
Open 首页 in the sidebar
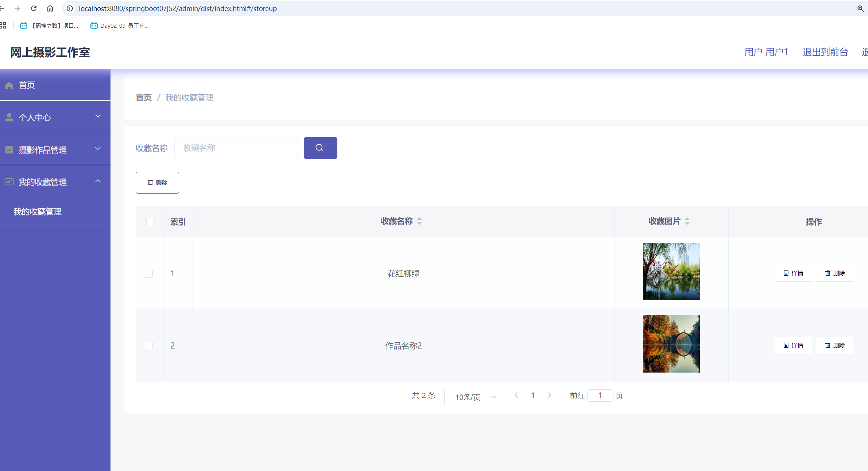coord(27,85)
